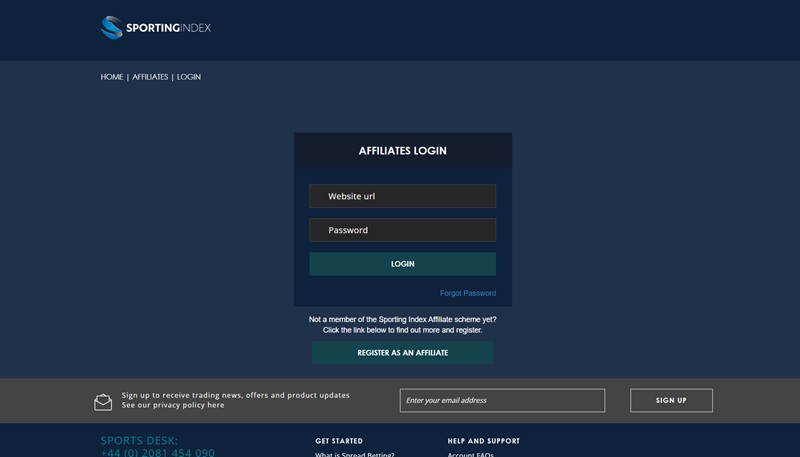The image size is (800, 457).
Task: Click REGISTER AS AN AFFILIATE button
Action: coord(403,352)
